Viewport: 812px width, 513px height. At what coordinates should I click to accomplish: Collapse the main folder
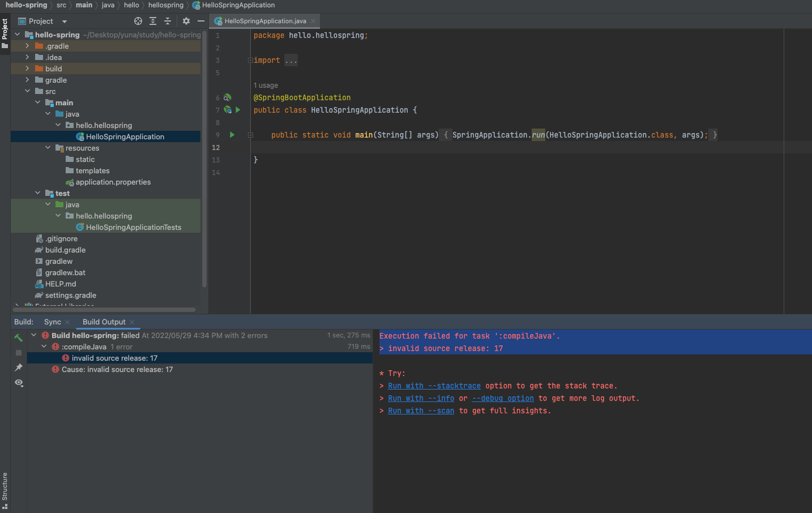pyautogui.click(x=37, y=102)
